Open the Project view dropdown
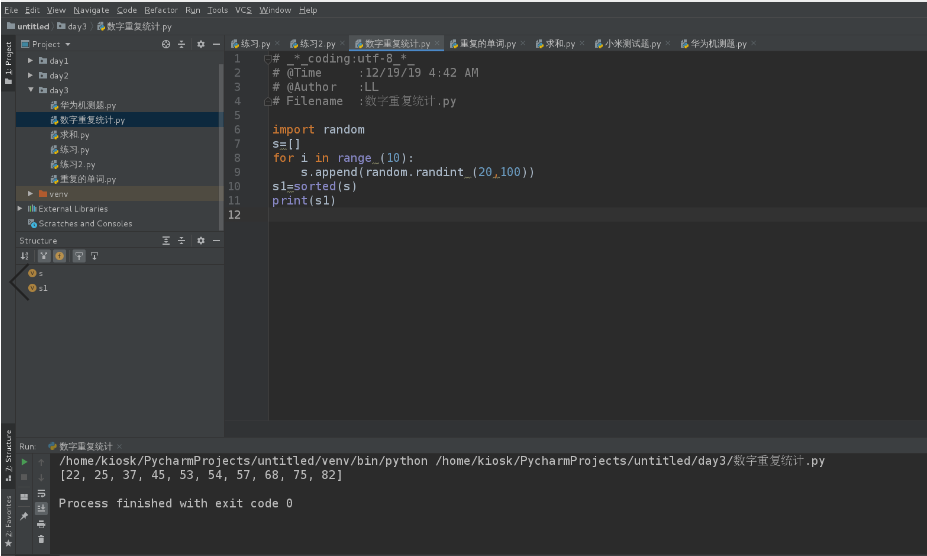927x556 pixels. 68,44
